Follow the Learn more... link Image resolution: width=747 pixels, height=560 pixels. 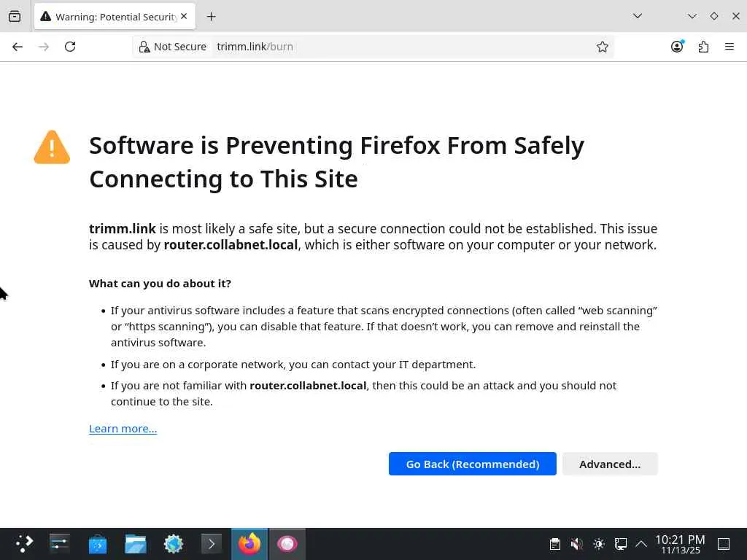pos(123,428)
